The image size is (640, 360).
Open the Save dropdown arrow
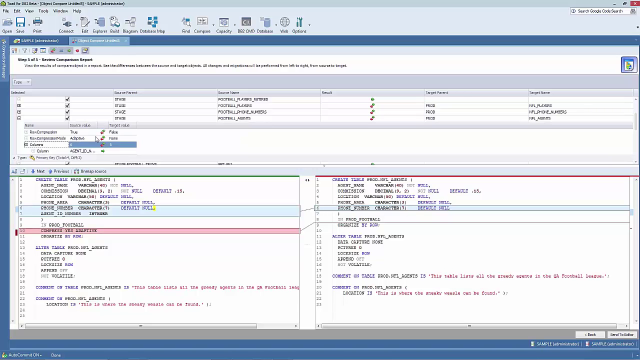(x=29, y=25)
